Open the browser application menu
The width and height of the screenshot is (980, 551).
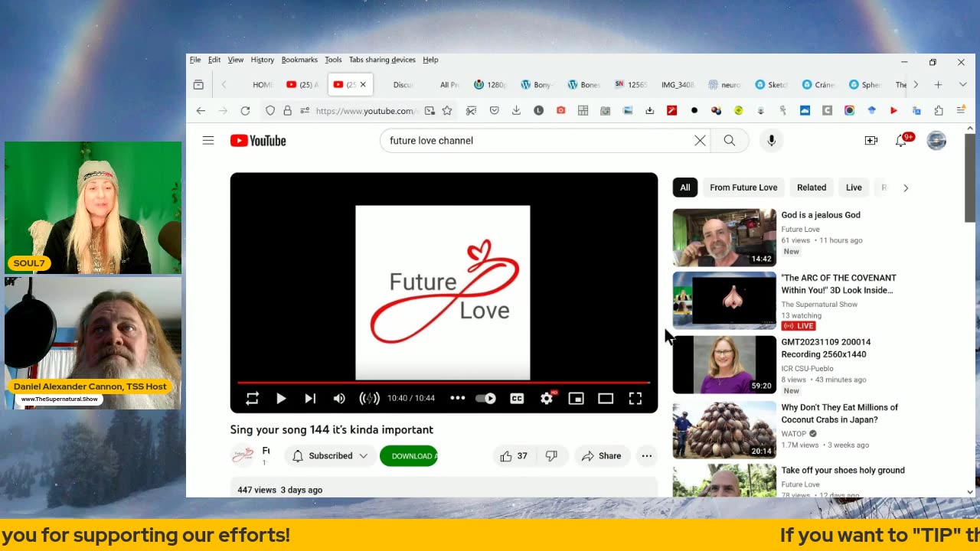[962, 111]
